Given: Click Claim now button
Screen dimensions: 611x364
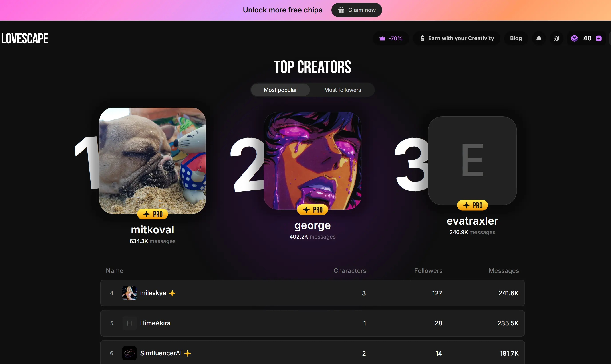Looking at the screenshot, I should coord(357,10).
